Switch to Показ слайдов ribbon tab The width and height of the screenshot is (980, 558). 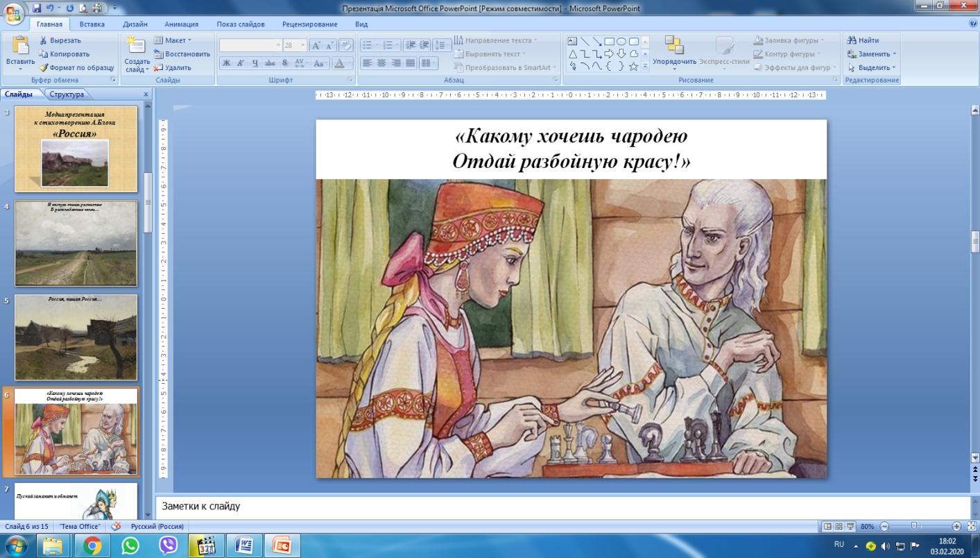click(241, 24)
